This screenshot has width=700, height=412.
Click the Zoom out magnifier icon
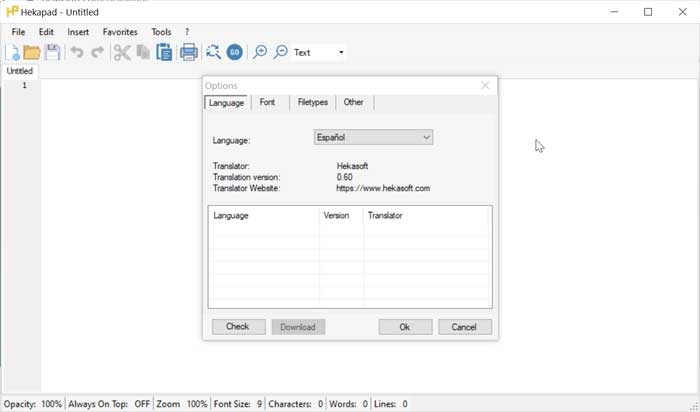(x=280, y=53)
